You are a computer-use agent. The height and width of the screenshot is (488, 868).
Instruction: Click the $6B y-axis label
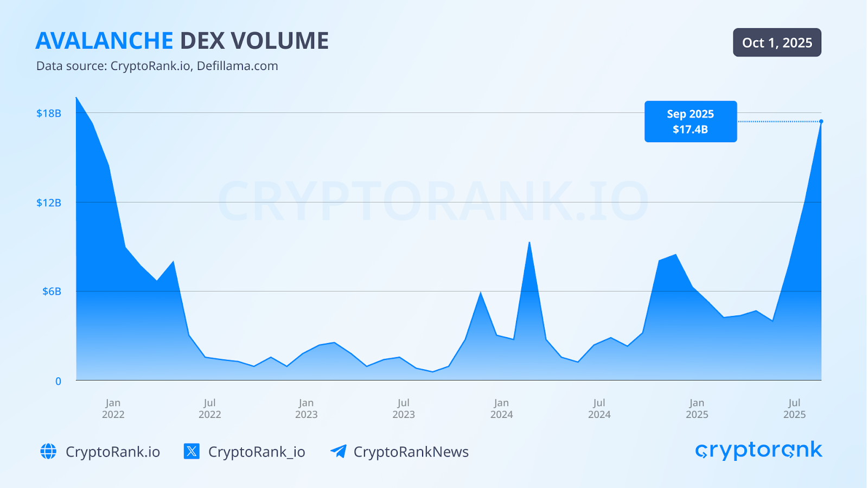(52, 291)
